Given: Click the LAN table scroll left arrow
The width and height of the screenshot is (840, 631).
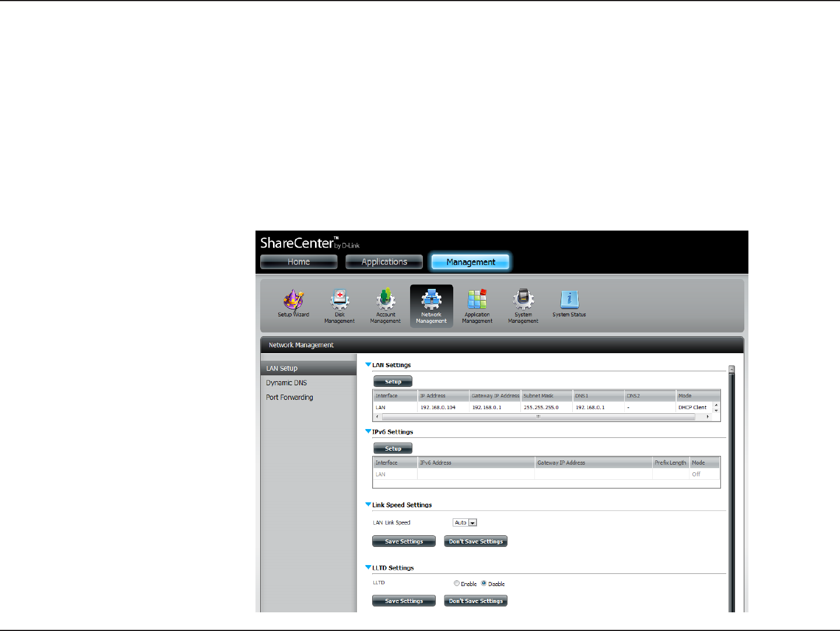Looking at the screenshot, I should (377, 417).
